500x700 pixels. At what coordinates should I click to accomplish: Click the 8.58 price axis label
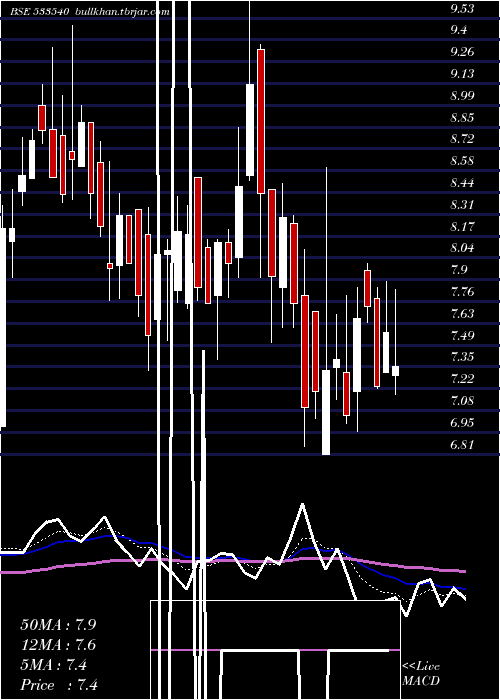(462, 161)
